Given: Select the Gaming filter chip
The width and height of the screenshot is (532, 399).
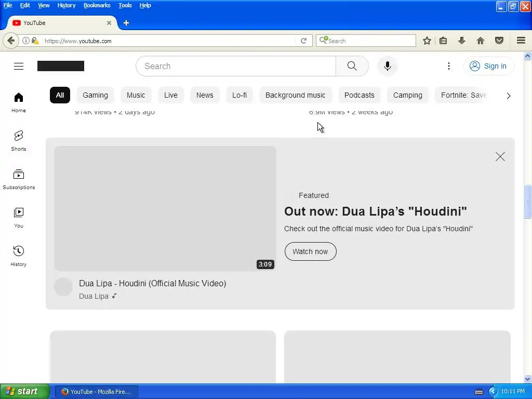Looking at the screenshot, I should pos(96,96).
